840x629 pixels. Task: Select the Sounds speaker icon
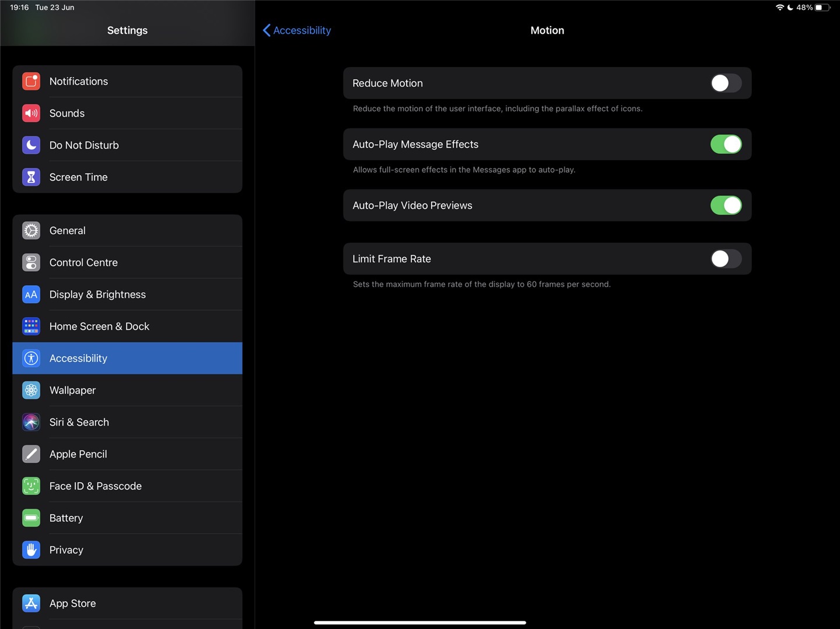click(x=31, y=113)
